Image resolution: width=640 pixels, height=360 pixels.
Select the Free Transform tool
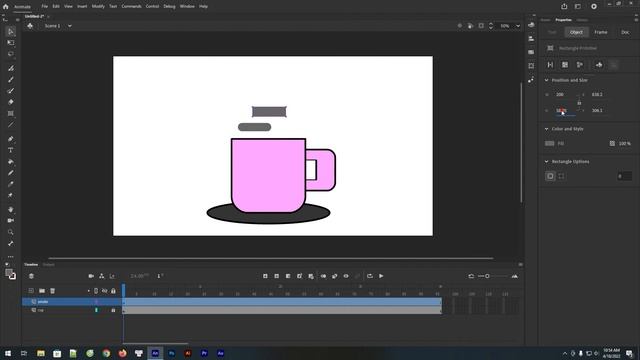click(11, 42)
